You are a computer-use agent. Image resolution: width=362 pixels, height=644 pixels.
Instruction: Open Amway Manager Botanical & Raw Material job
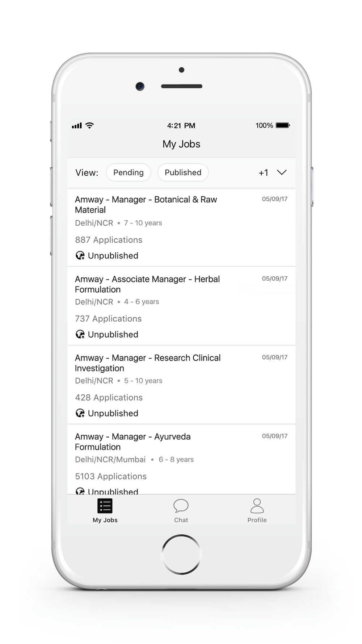coord(146,205)
